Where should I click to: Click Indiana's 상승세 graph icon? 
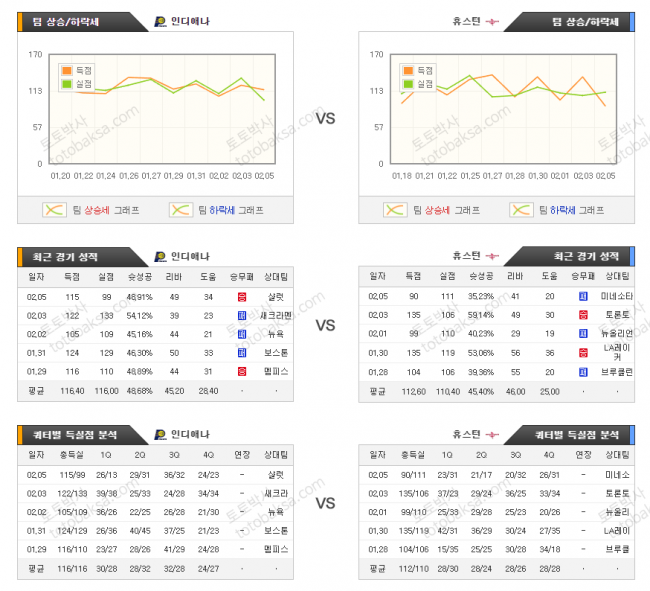click(x=54, y=210)
